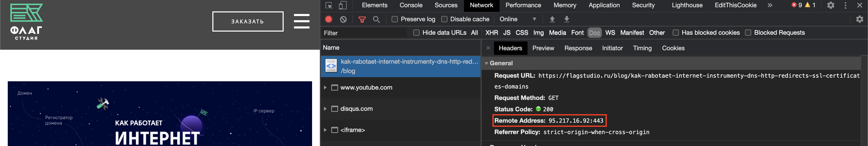
Task: Enable the Preserve log checkbox
Action: (394, 19)
